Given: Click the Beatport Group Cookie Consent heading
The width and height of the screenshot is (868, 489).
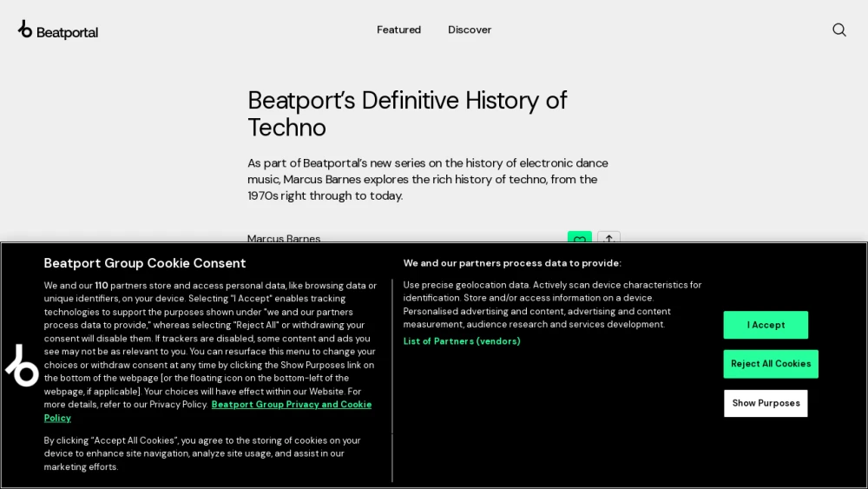Looking at the screenshot, I should (144, 263).
